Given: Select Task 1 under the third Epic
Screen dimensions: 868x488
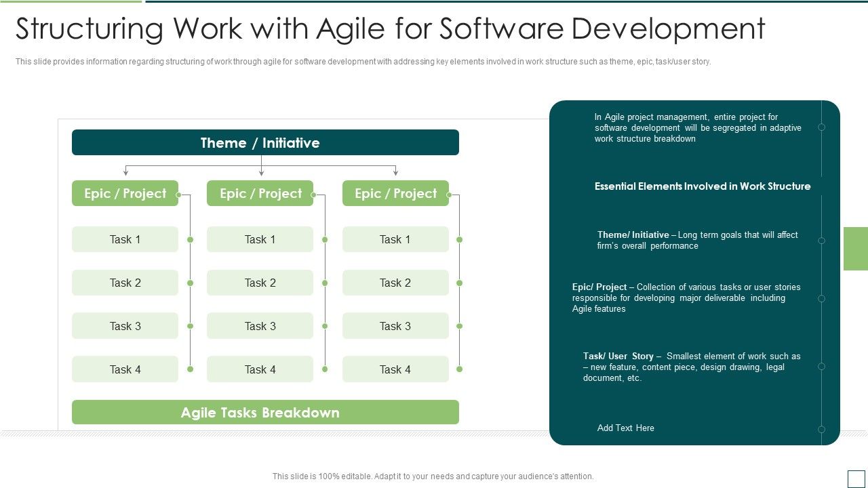Looking at the screenshot, I should click(395, 239).
